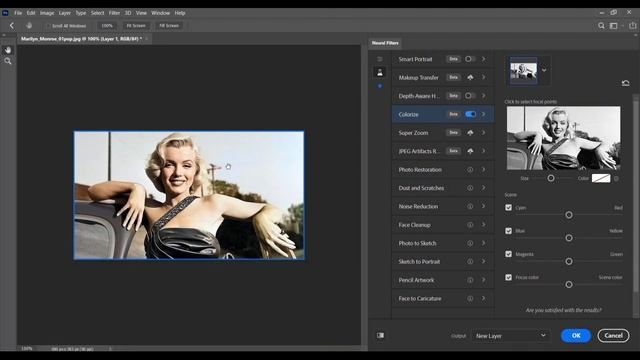Download the Super Zoom filter

[x=470, y=133]
